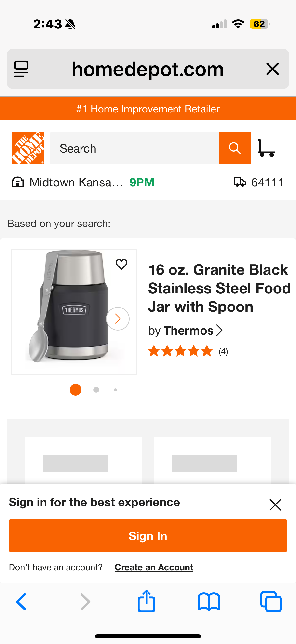Tap into the Search input field

134,148
